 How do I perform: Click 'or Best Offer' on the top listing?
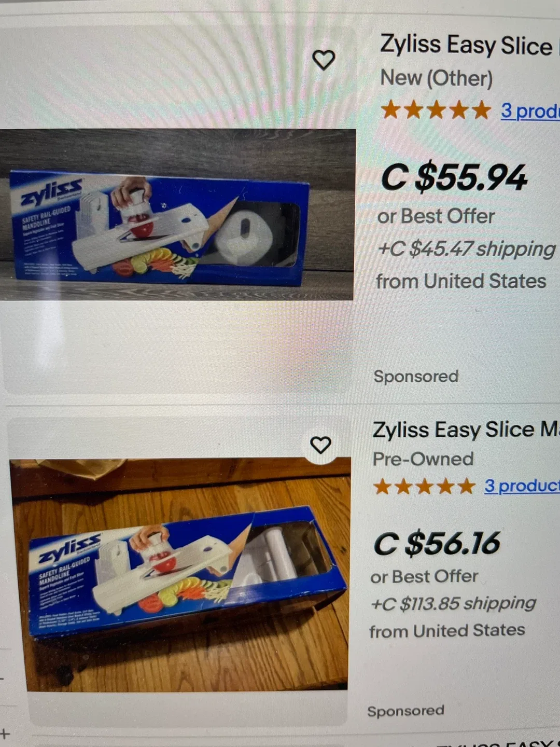(437, 216)
